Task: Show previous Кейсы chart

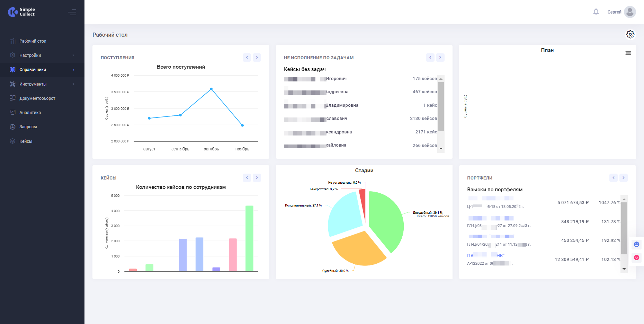Action: click(x=247, y=178)
